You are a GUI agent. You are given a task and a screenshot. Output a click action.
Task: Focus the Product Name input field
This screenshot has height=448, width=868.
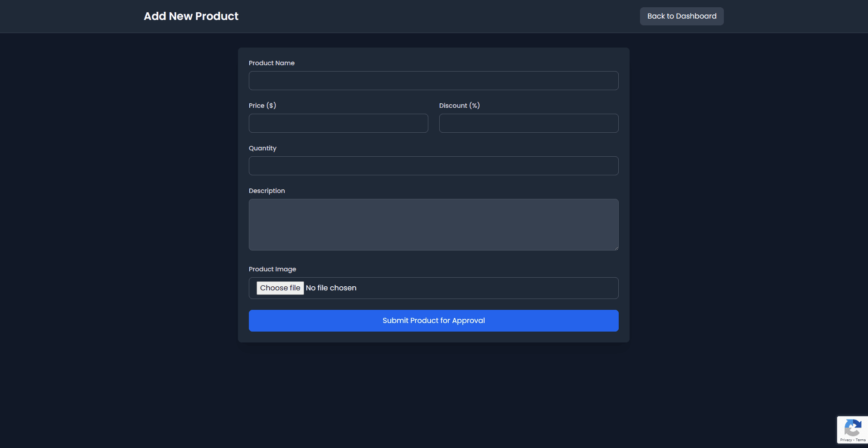point(433,81)
